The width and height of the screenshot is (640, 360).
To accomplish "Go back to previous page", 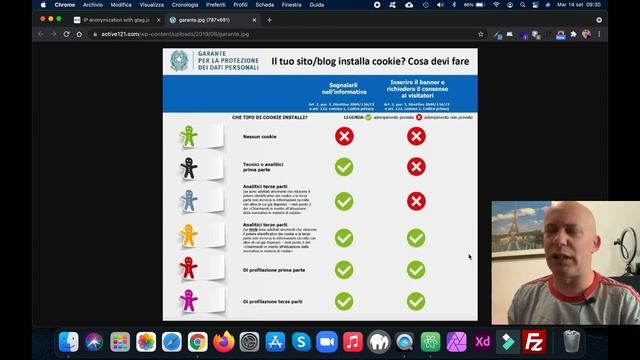I will [x=41, y=34].
